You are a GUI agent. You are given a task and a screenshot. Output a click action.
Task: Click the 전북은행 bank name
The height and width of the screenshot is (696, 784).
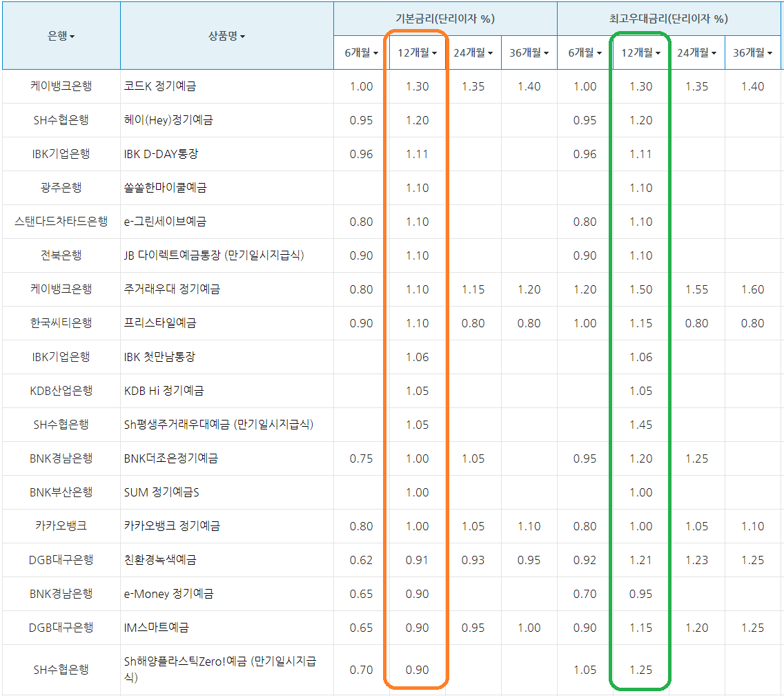pos(61,255)
